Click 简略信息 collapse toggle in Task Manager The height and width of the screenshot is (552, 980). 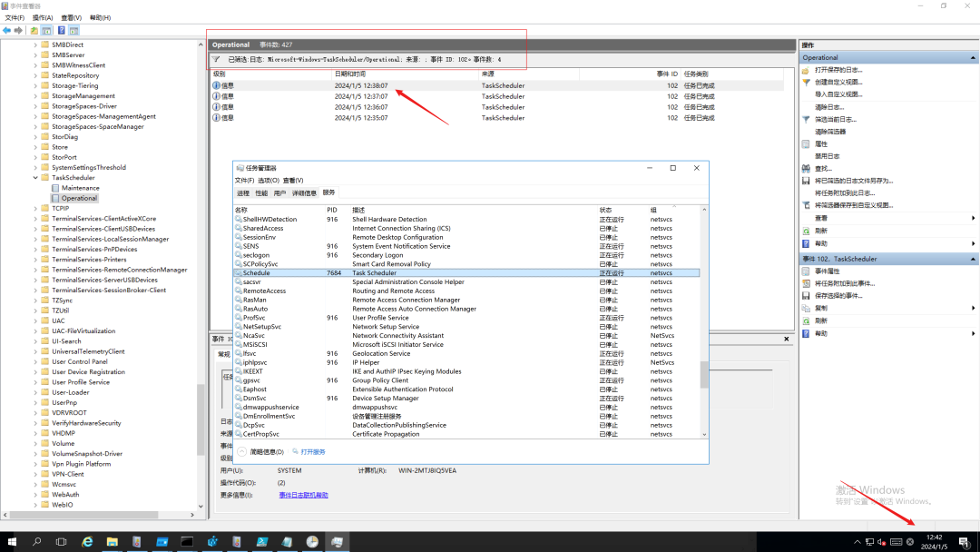[242, 451]
